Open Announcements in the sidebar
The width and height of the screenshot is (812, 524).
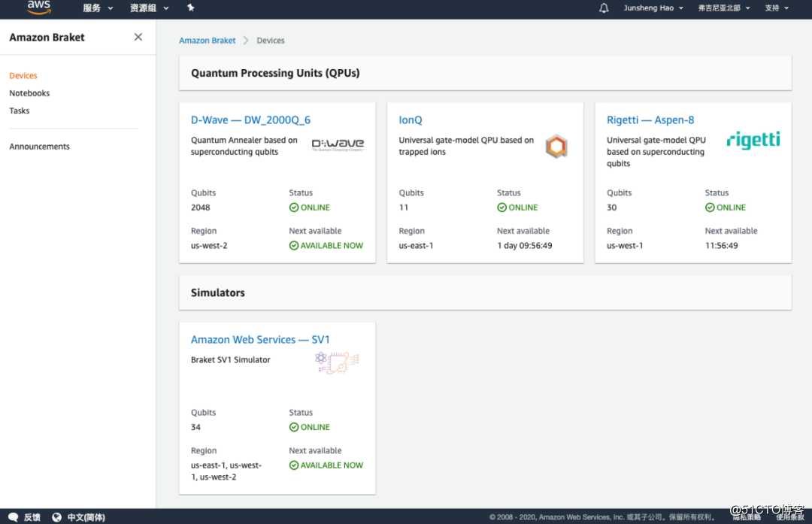coord(39,147)
